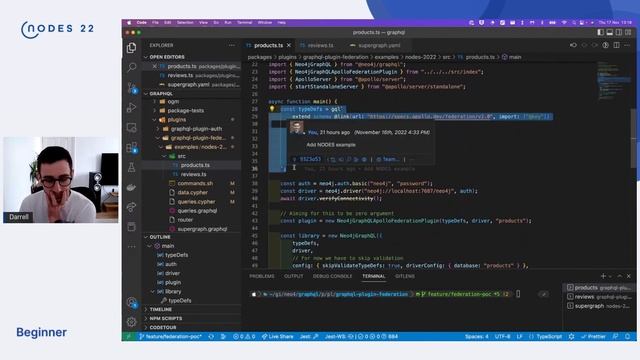Toggle primary side bar layout button
Screen dimensions: 640x360
(x=600, y=32)
